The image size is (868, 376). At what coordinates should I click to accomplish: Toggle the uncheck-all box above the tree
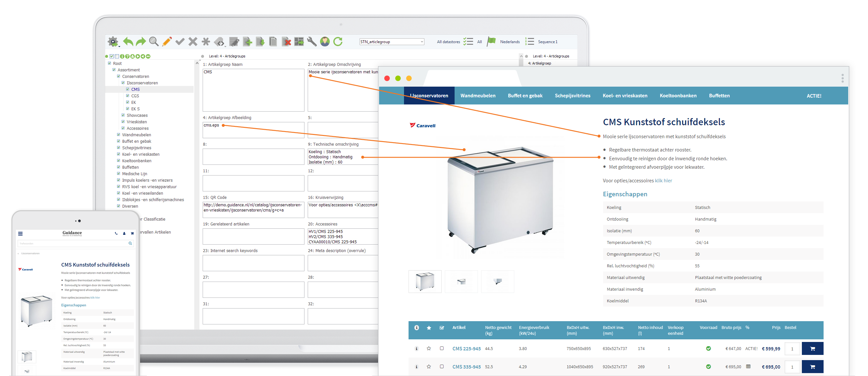click(x=117, y=56)
